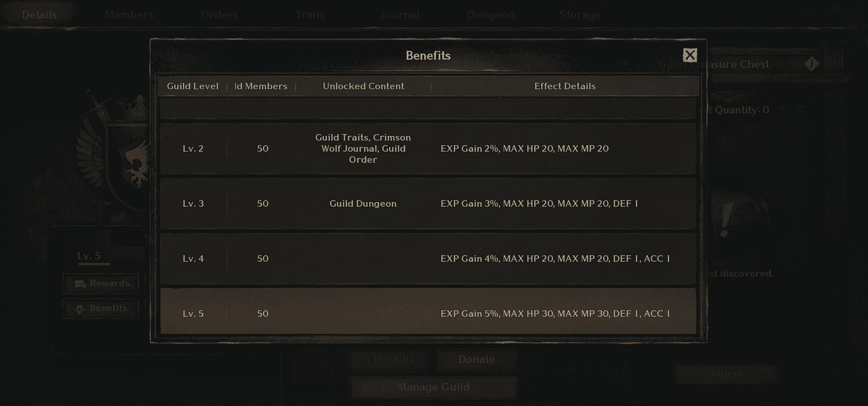Click the Guild Treasure Chest info icon

click(x=811, y=64)
